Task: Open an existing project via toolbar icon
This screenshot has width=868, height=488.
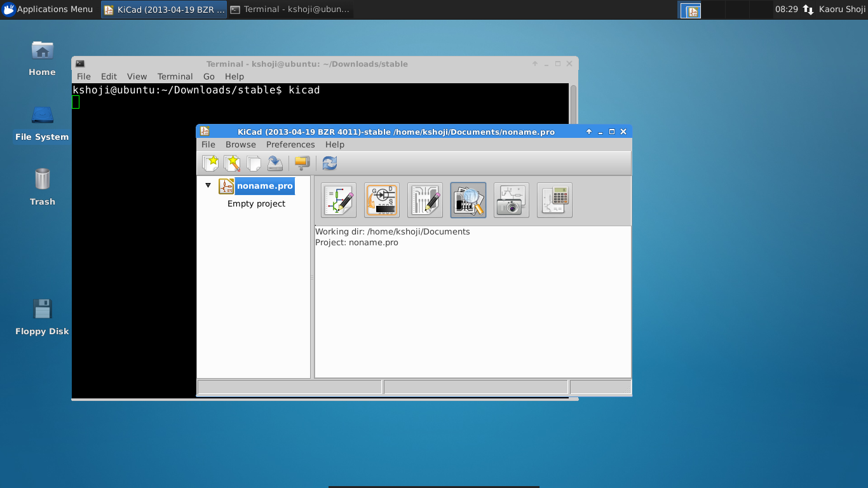Action: pos(254,163)
